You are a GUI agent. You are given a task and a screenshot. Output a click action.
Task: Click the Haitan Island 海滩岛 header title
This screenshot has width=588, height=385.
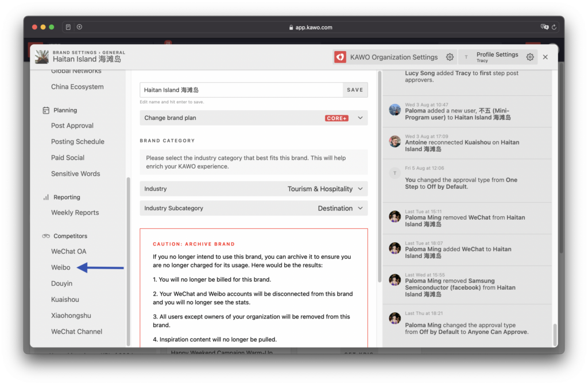pyautogui.click(x=87, y=59)
